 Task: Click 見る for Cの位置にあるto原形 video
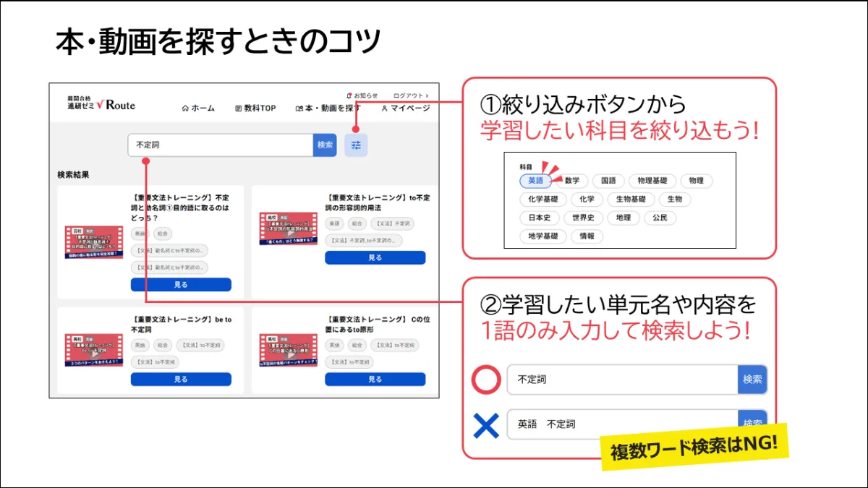(375, 379)
